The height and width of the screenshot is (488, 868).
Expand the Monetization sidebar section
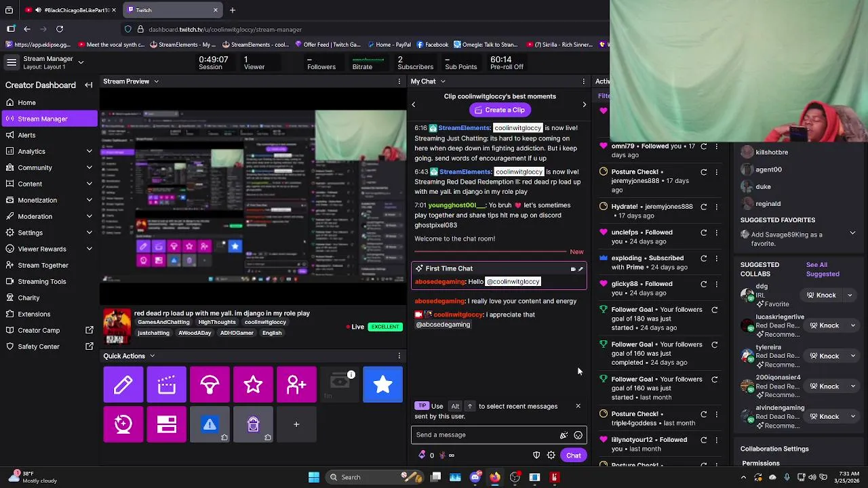tap(89, 200)
